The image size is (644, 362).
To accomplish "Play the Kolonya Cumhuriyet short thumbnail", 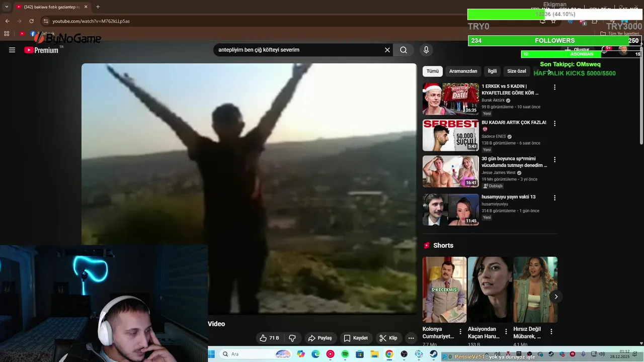I will [444, 290].
